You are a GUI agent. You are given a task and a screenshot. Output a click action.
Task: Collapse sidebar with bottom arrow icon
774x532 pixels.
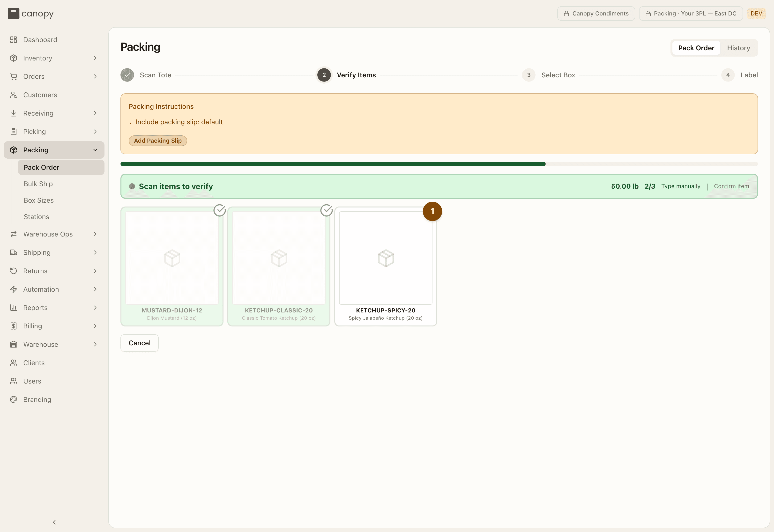[54, 522]
